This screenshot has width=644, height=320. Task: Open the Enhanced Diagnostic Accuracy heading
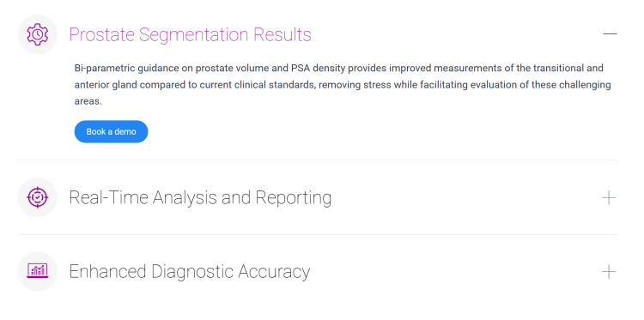[190, 272]
